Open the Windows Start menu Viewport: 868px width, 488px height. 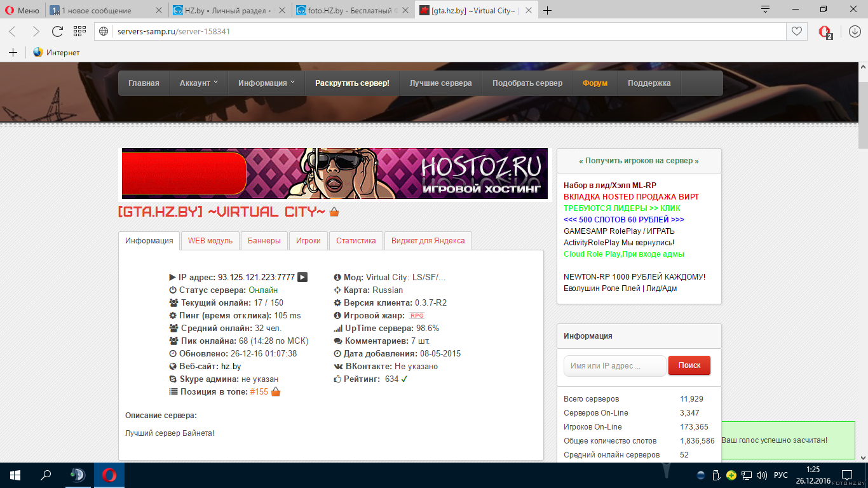coord(15,475)
